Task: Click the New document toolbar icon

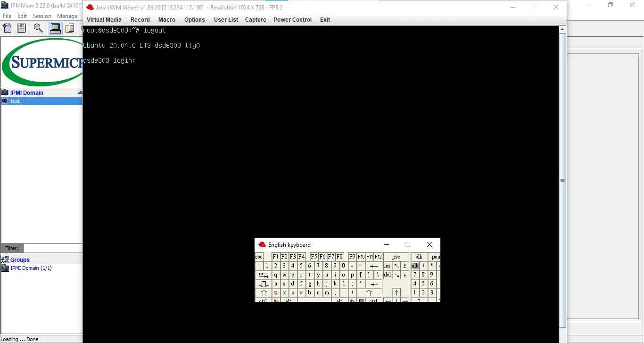Action: point(7,28)
